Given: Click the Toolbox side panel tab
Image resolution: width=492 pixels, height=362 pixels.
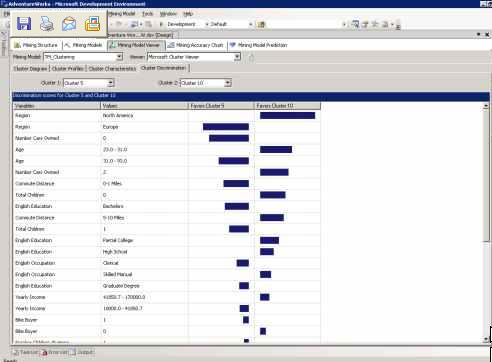Looking at the screenshot, I should tap(4, 43).
